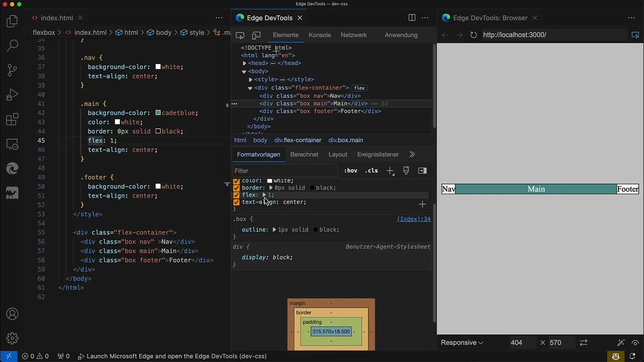Switch to the Netzwerk tab
This screenshot has height=362, width=644.
[x=354, y=35]
